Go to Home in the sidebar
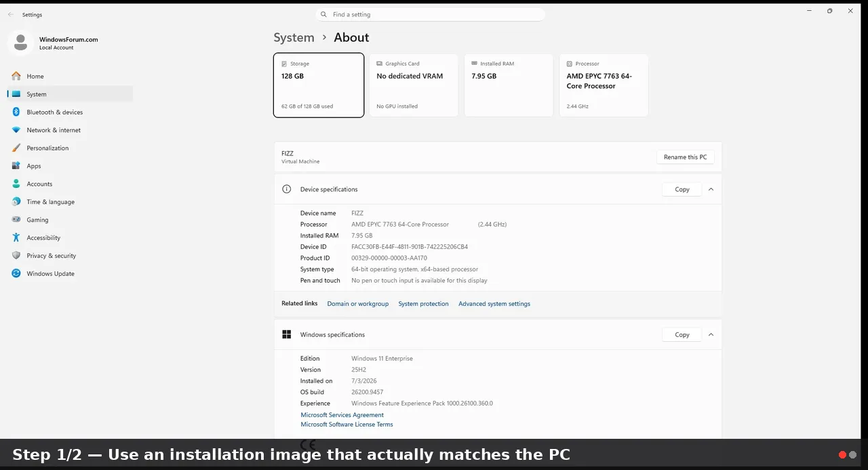Image resolution: width=868 pixels, height=470 pixels. [x=70, y=76]
